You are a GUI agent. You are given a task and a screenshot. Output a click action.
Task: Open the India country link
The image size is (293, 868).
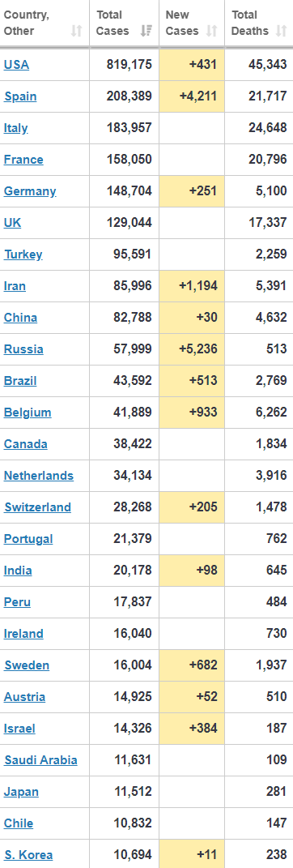tap(18, 571)
